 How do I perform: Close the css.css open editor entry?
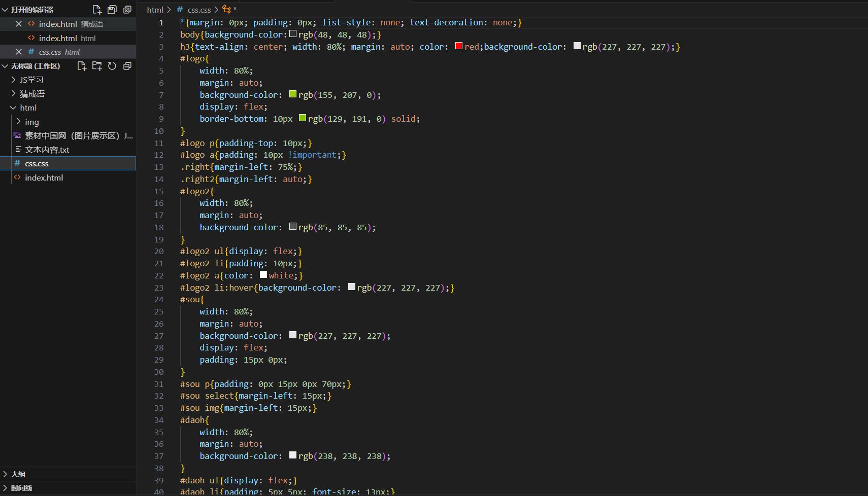(19, 52)
